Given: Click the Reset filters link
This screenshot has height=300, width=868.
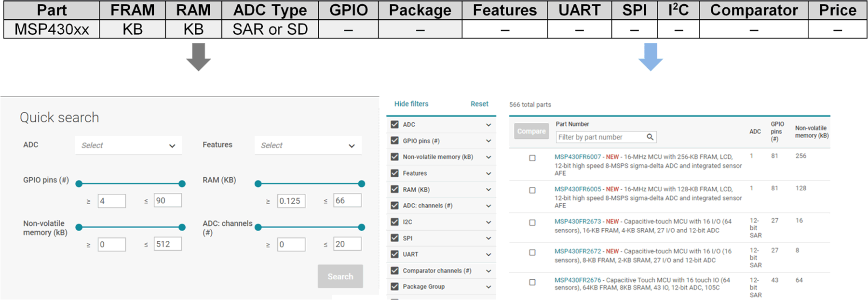Looking at the screenshot, I should [479, 104].
